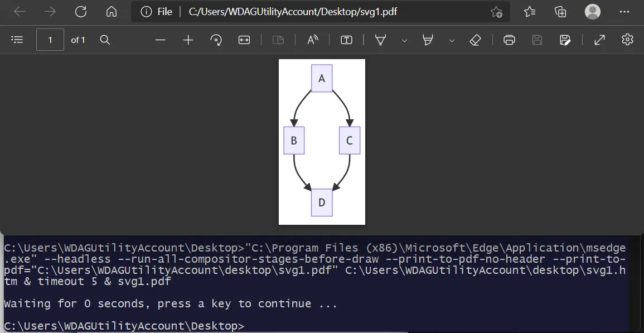Refresh the browser page
Screen dimensions: 644x333
click(81, 12)
